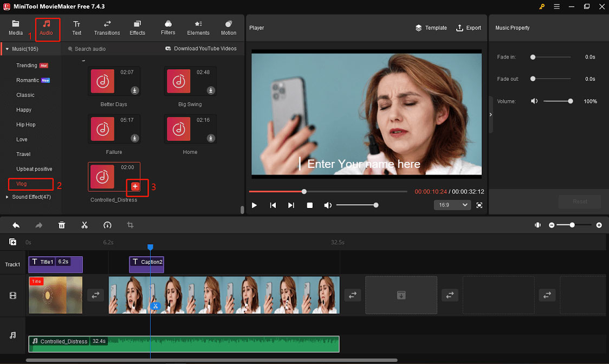Viewport: 609px width, 364px height.
Task: Open the Text tab
Action: click(76, 28)
